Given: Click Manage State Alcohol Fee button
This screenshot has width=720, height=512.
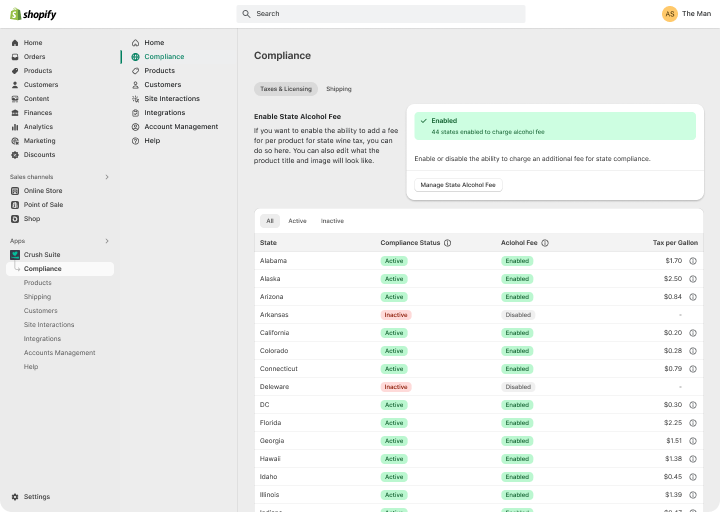Looking at the screenshot, I should 458,185.
